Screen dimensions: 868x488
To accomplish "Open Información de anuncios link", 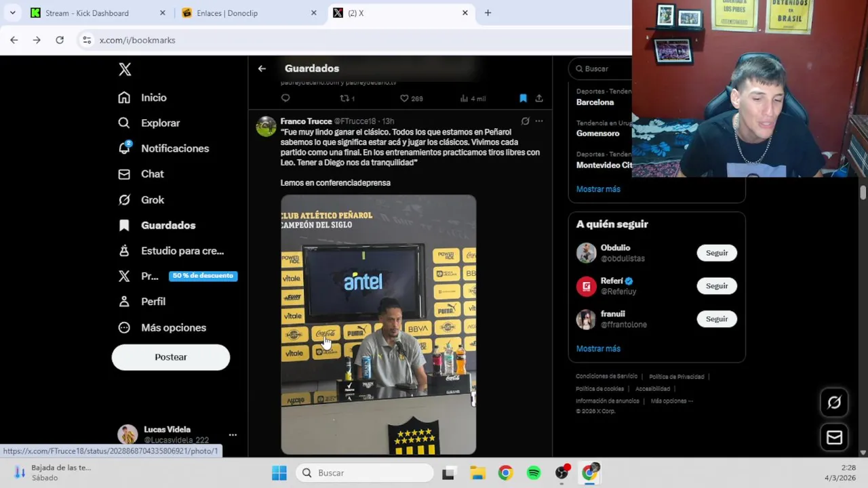I will (608, 401).
